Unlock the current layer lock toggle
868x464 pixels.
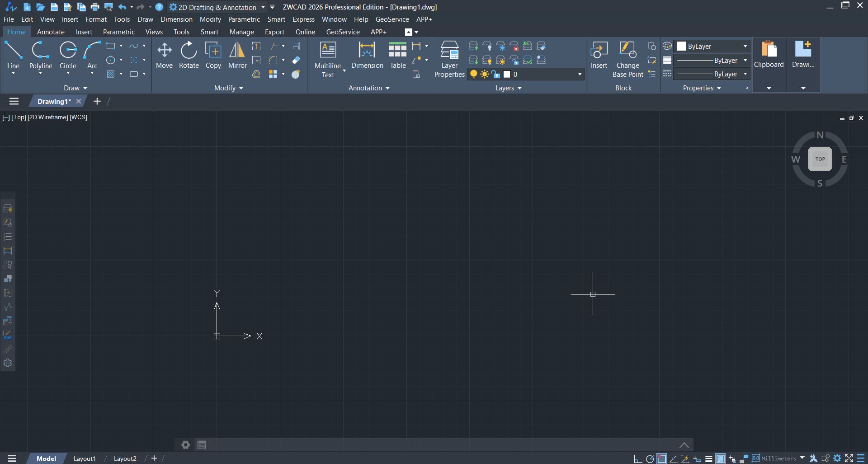coord(495,74)
